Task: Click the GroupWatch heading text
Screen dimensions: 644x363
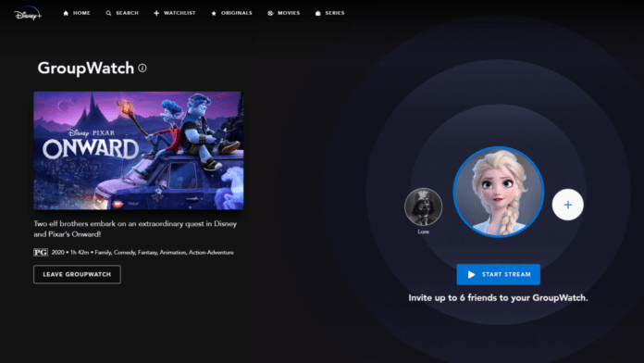Action: pyautogui.click(x=86, y=69)
